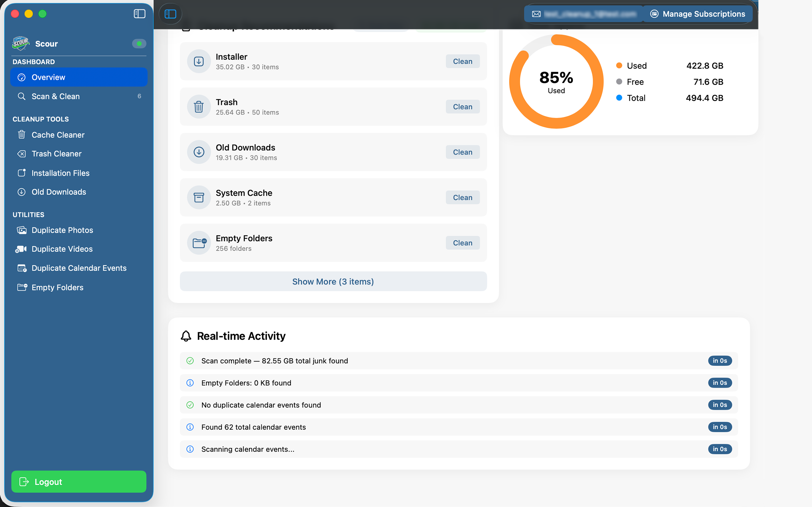Viewport: 812px width, 507px height.
Task: Toggle the green switch next to Scour
Action: (x=139, y=44)
